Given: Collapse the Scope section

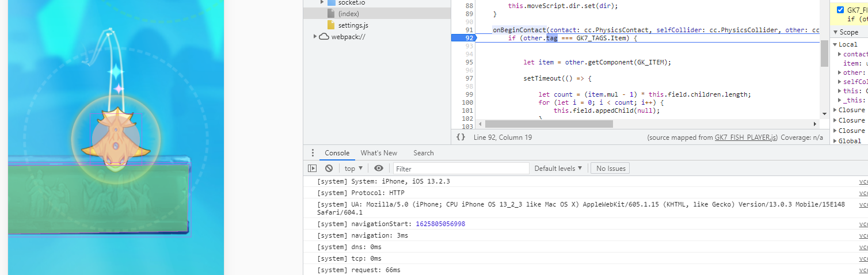Looking at the screenshot, I should click(x=835, y=32).
